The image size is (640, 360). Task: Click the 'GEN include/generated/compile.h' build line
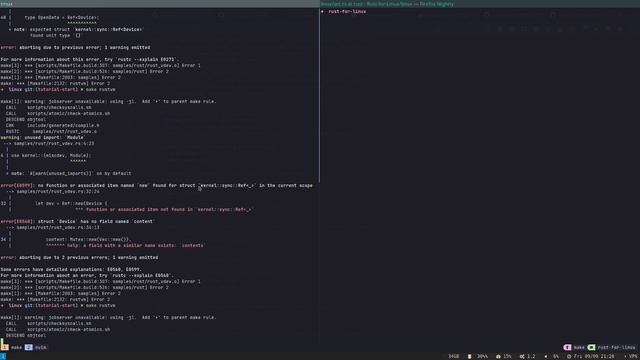click(x=52, y=125)
